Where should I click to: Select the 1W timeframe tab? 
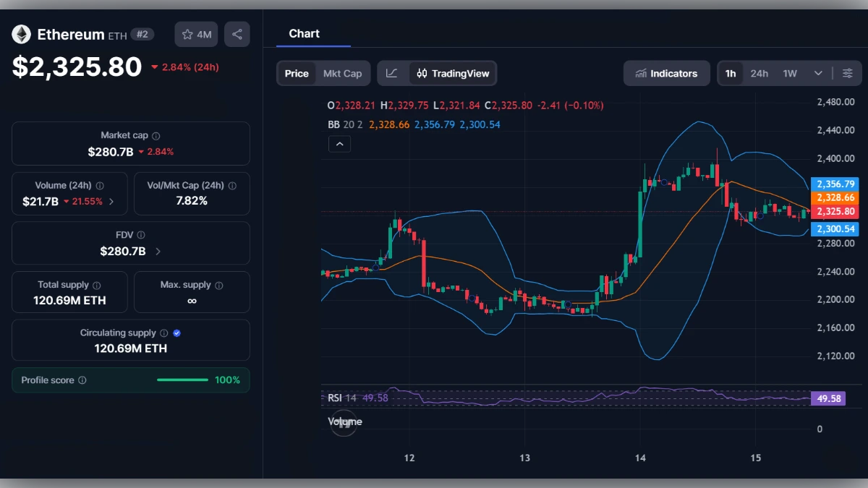(x=788, y=73)
